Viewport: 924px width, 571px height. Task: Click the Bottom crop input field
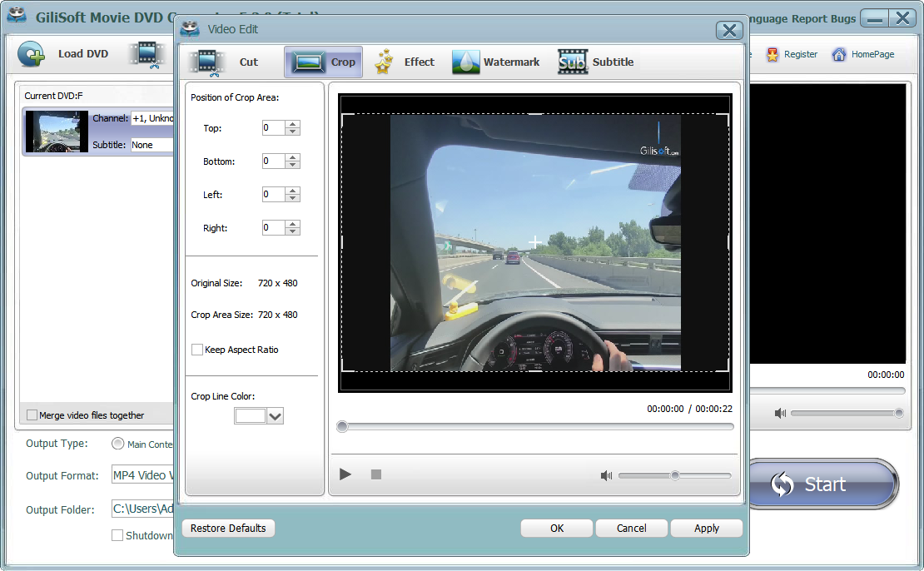click(x=274, y=161)
